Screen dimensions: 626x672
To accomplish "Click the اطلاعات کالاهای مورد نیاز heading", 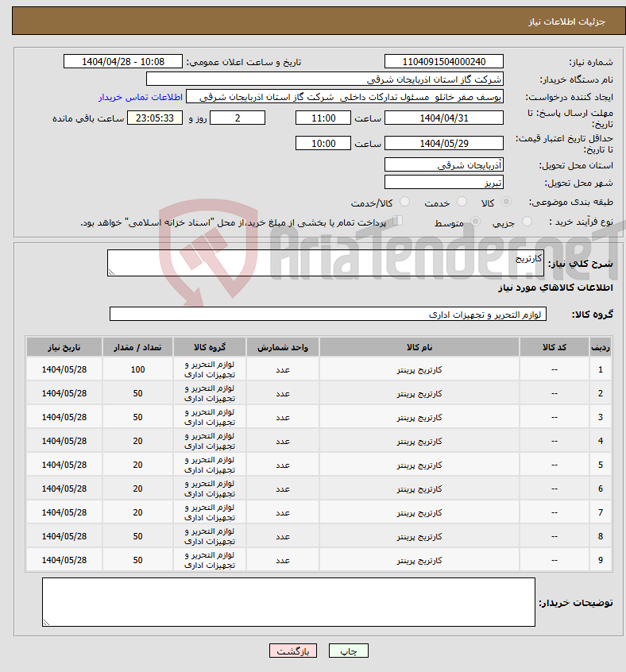I will tap(555, 288).
